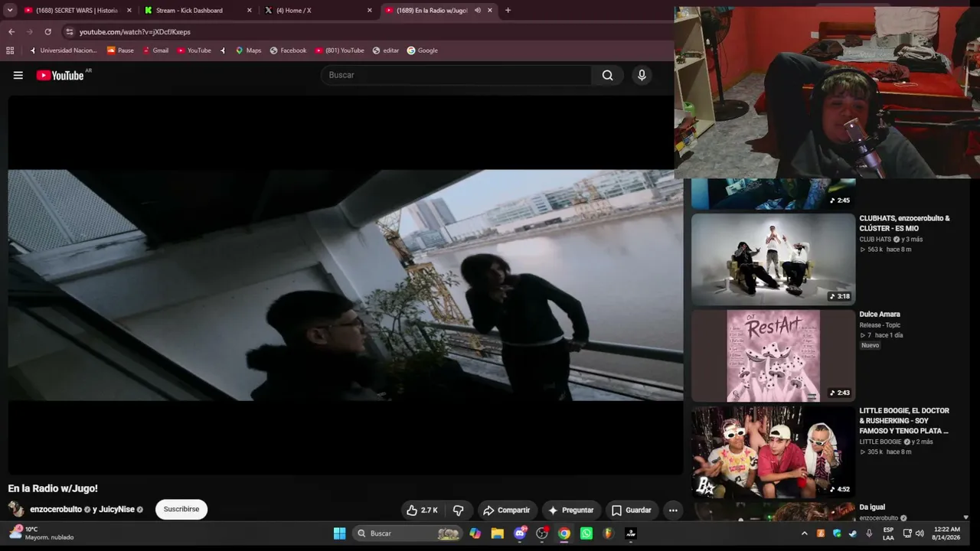Open the (801) YouTube bookmark
The height and width of the screenshot is (551, 980).
[x=339, y=51]
